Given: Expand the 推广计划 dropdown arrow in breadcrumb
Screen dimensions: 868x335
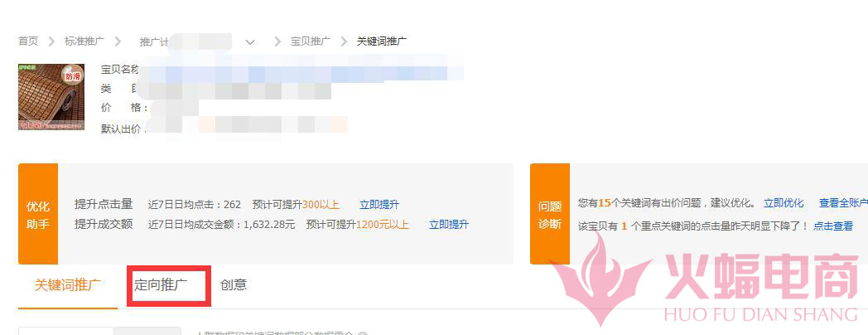Looking at the screenshot, I should (249, 42).
